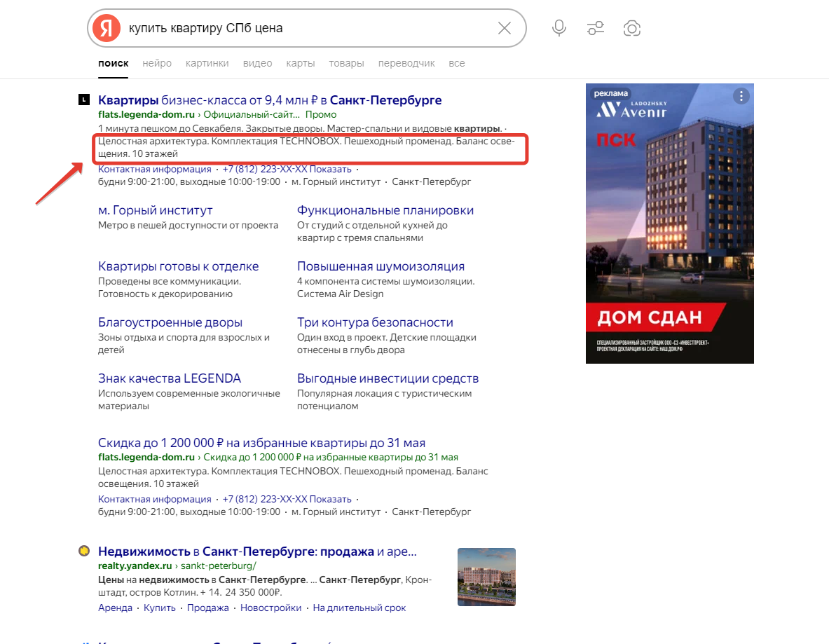Clear the search query with the X icon

(505, 28)
